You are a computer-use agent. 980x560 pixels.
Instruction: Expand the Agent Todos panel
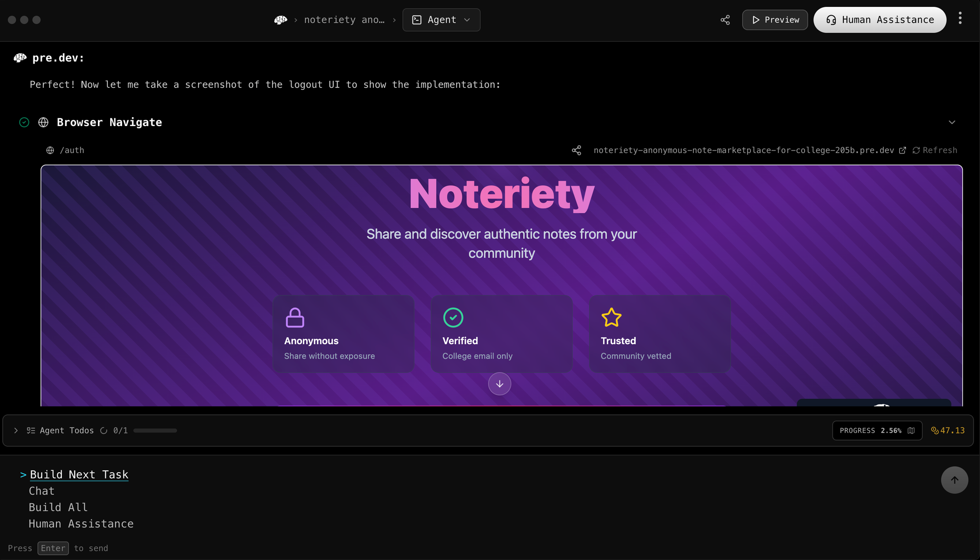click(x=16, y=431)
